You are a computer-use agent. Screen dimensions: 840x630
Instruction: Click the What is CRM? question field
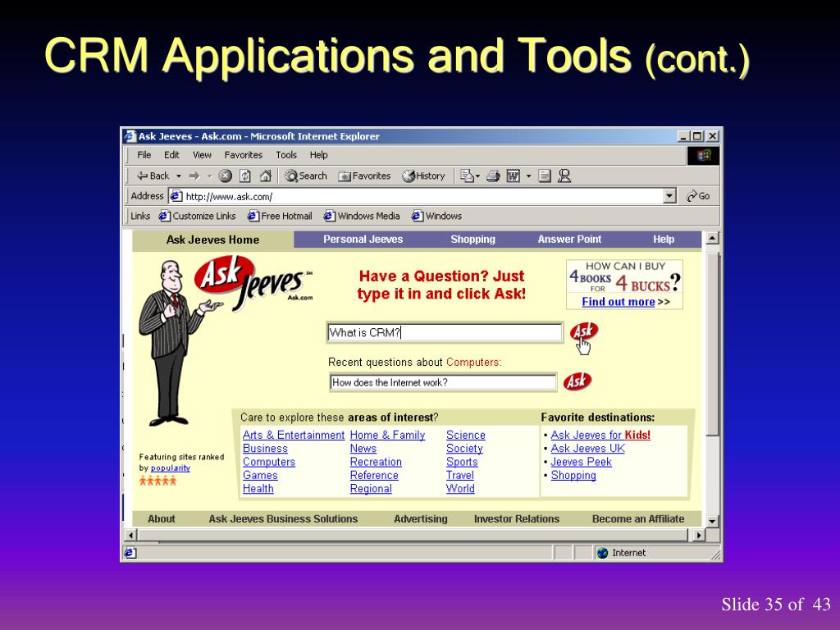pyautogui.click(x=445, y=333)
